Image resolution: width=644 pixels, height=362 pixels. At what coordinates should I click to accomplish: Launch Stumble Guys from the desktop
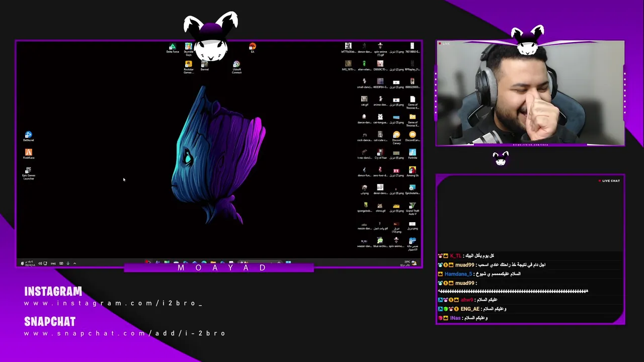188,49
